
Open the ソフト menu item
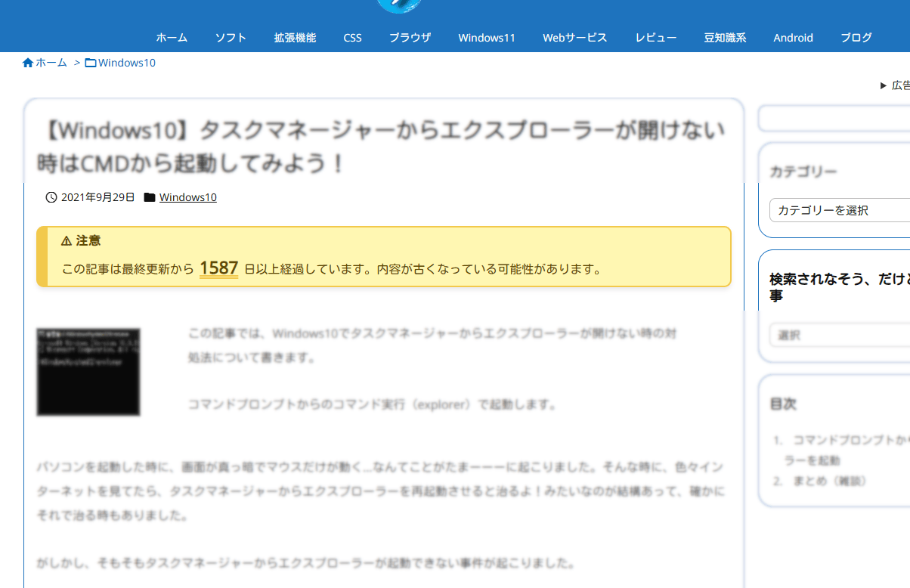coord(231,37)
